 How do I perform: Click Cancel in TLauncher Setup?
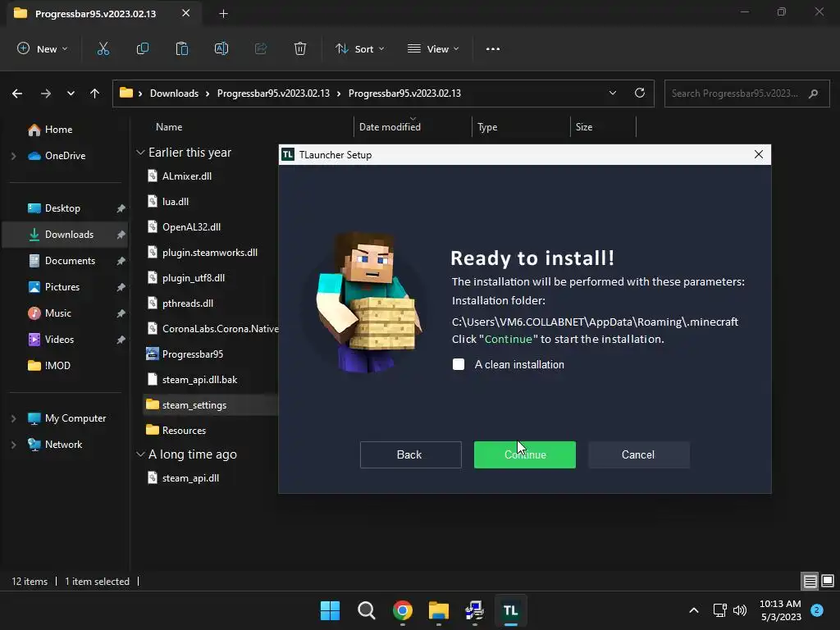pos(638,454)
